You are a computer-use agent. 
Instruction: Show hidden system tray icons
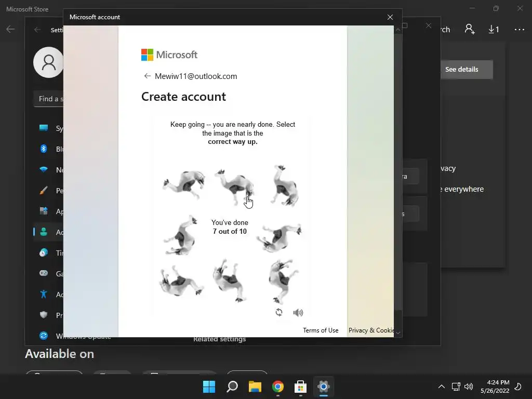click(442, 387)
